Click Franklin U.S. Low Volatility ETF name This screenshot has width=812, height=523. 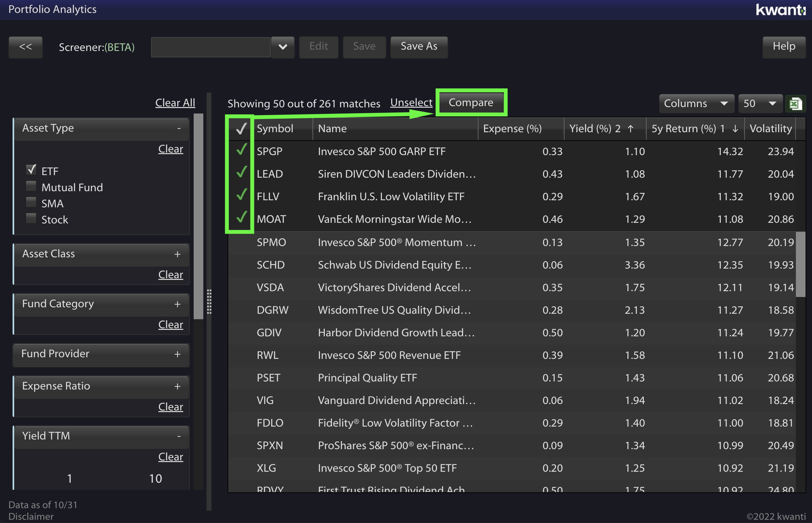point(391,197)
